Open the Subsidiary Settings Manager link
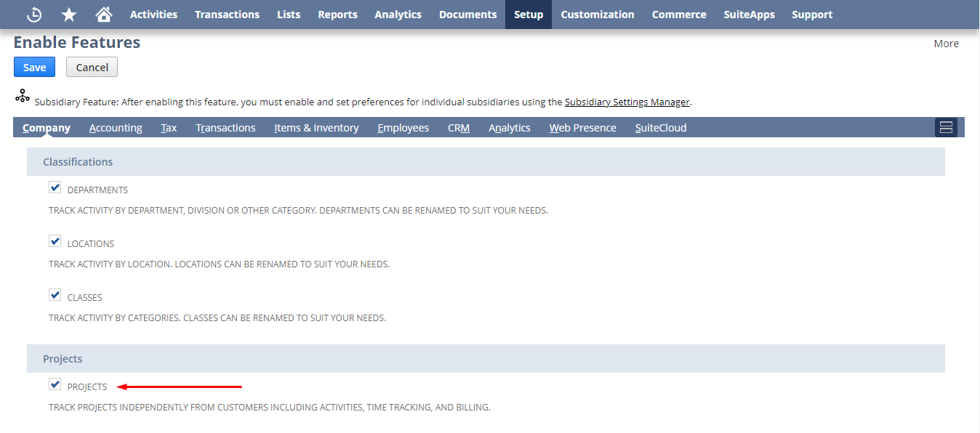 pos(627,102)
